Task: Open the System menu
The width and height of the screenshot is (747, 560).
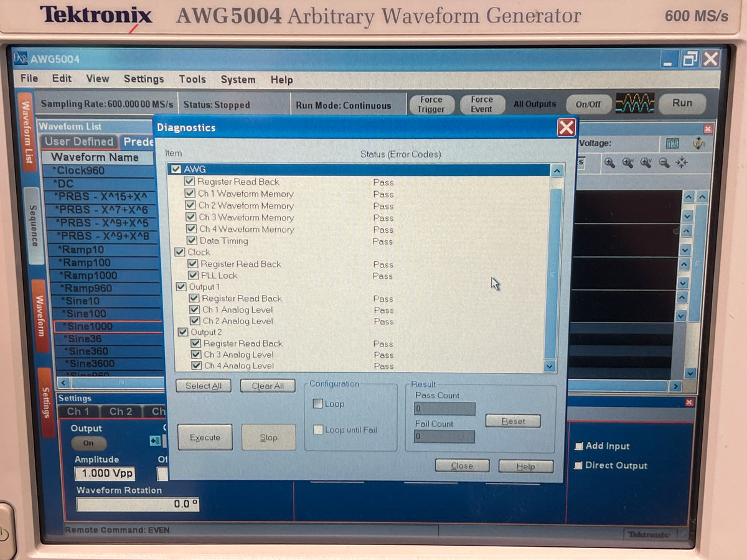Action: [238, 80]
